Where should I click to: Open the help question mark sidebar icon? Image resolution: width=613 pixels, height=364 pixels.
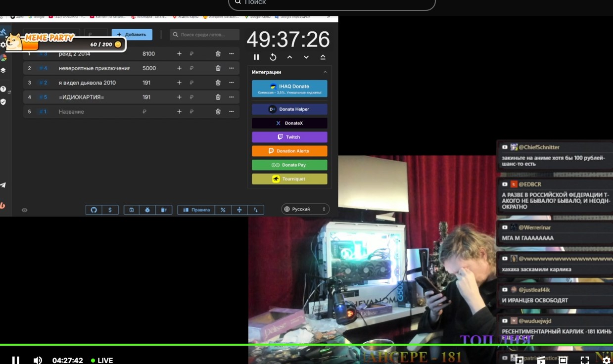point(3,89)
